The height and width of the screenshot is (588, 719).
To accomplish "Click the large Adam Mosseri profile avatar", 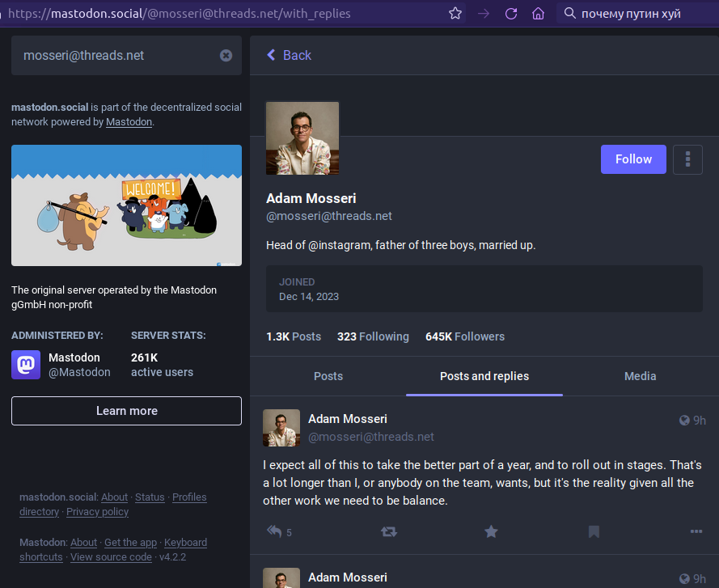I will 302,138.
